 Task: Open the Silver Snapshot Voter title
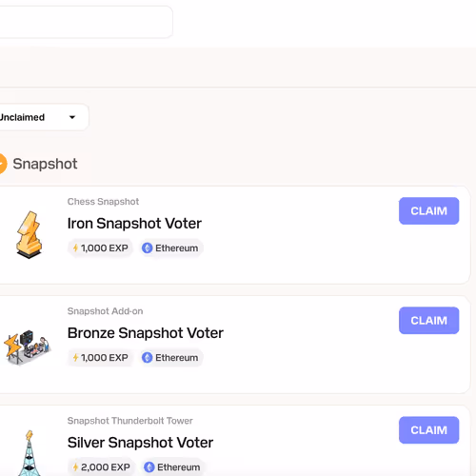[x=140, y=443]
